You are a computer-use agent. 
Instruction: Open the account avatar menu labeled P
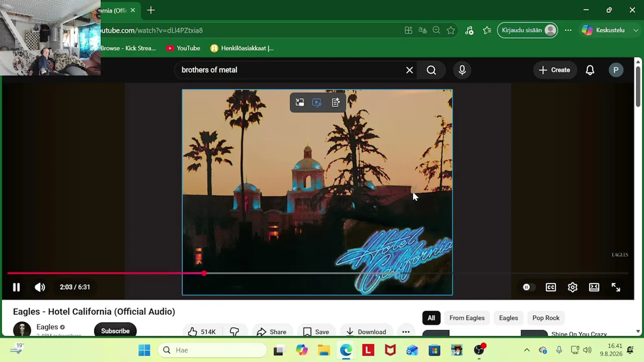(x=616, y=70)
